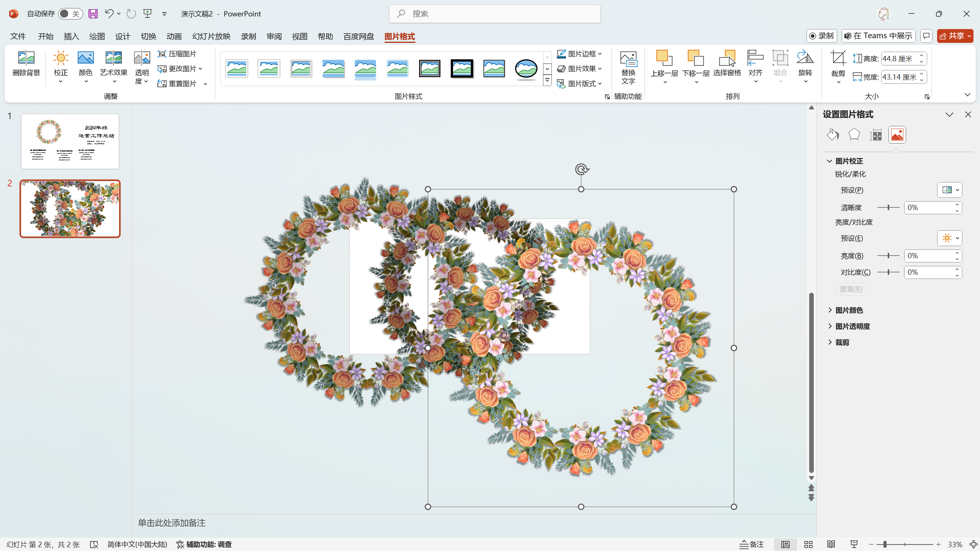
Task: Click Fit slide to window icon
Action: pyautogui.click(x=973, y=544)
